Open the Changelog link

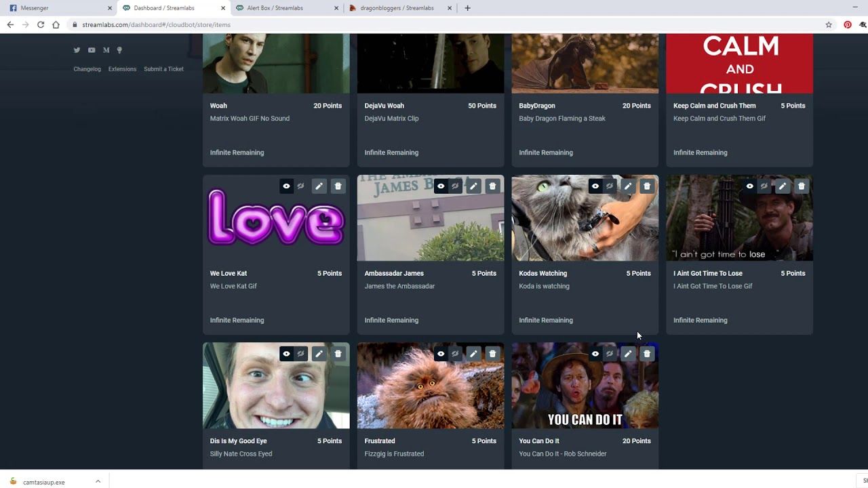tap(87, 69)
